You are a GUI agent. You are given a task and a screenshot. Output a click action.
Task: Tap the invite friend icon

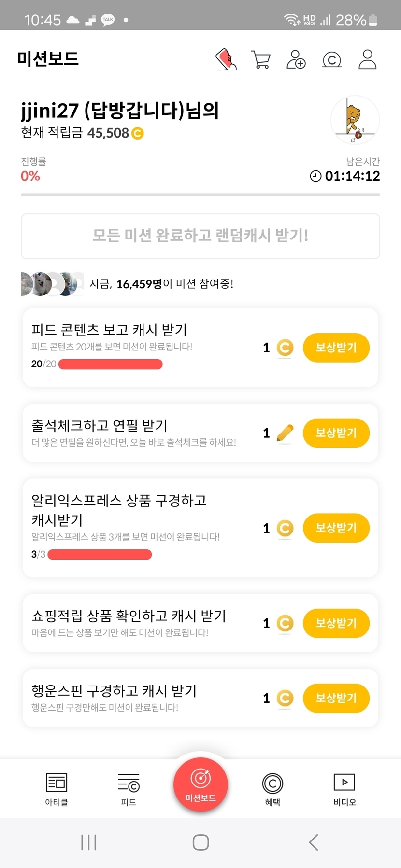coord(296,60)
